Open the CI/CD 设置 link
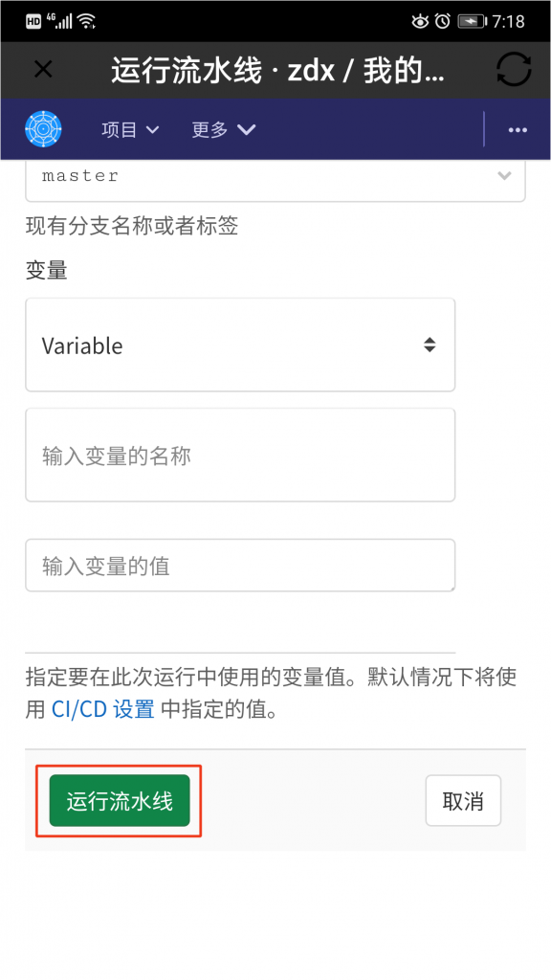551x980 pixels. (103, 710)
